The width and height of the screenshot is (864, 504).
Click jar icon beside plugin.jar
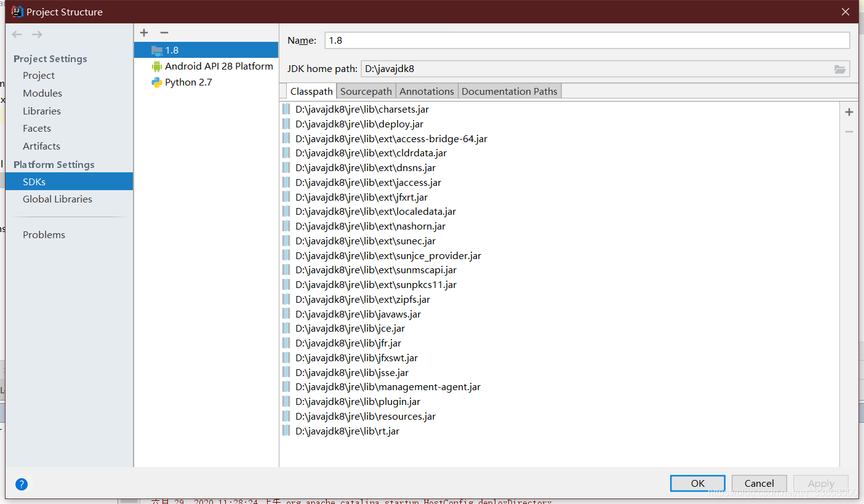(x=286, y=401)
